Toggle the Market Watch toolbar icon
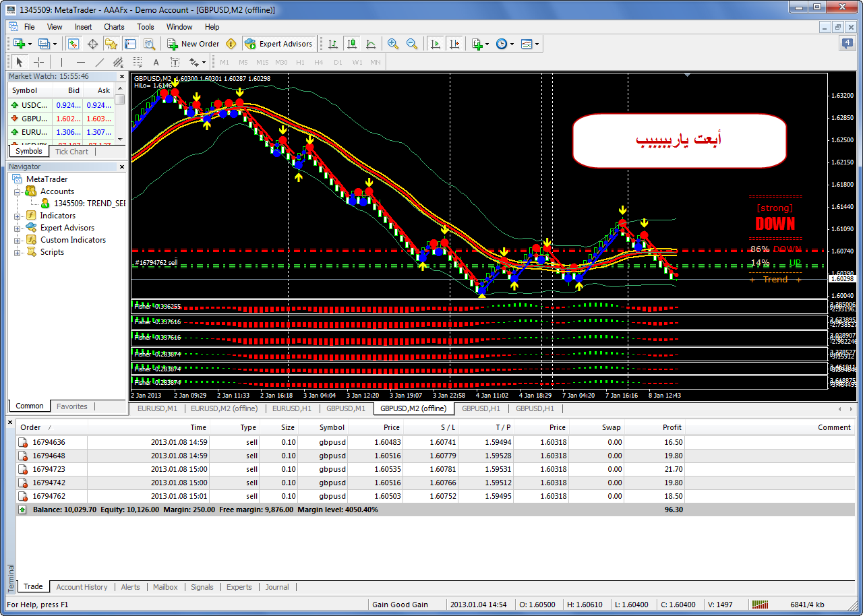 [x=73, y=44]
